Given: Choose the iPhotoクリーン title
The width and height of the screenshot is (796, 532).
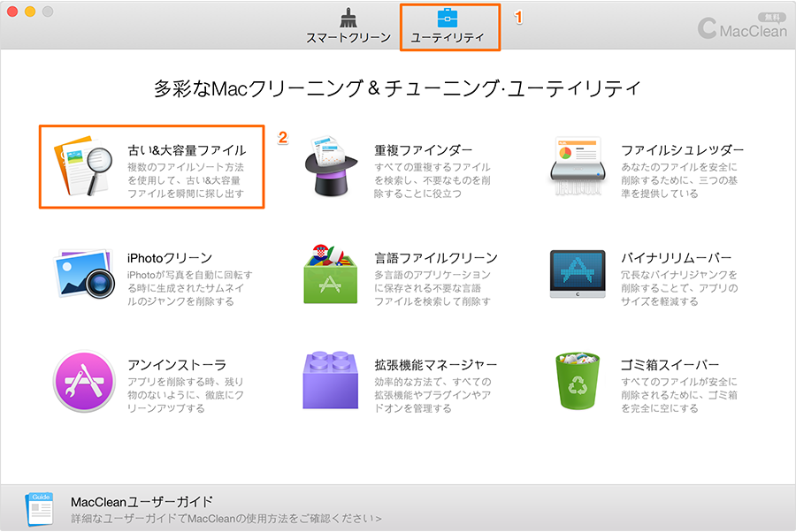Looking at the screenshot, I should pyautogui.click(x=170, y=258).
